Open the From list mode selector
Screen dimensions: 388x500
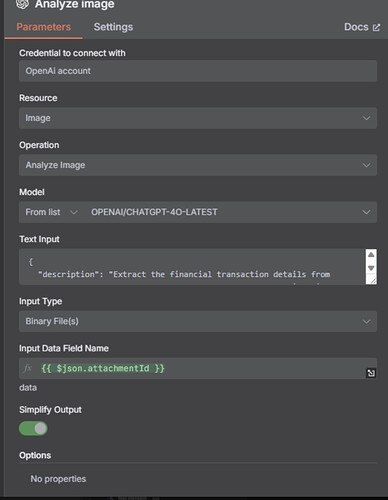[51, 212]
